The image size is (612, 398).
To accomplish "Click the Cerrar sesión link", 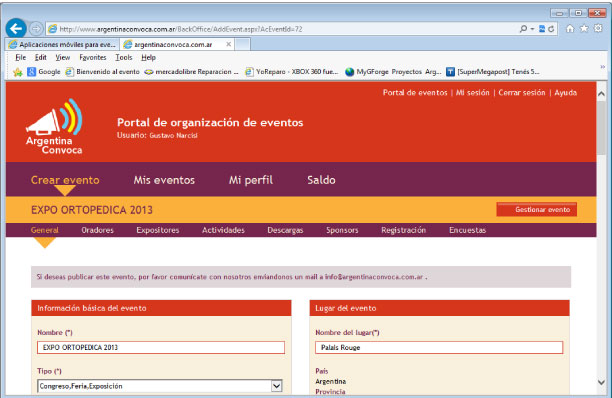I will pyautogui.click(x=521, y=92).
